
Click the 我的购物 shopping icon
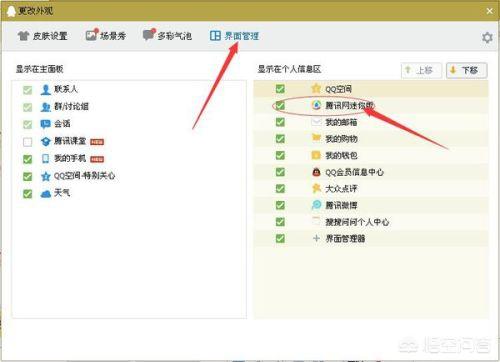click(316, 138)
